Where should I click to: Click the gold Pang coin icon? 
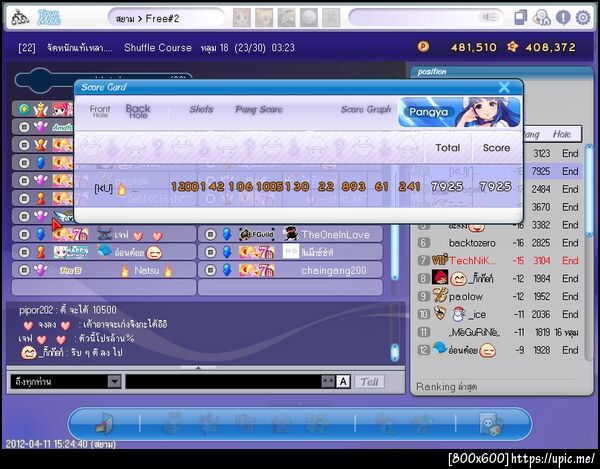pos(423,47)
